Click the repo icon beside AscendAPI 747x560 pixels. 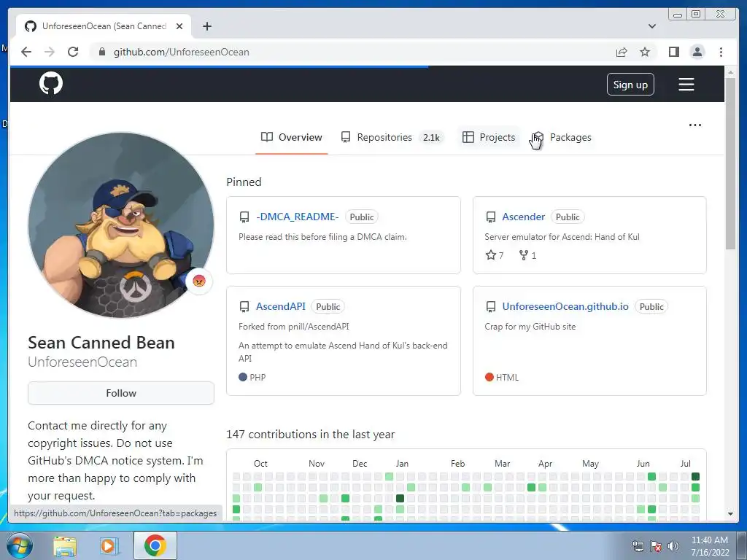[244, 307]
